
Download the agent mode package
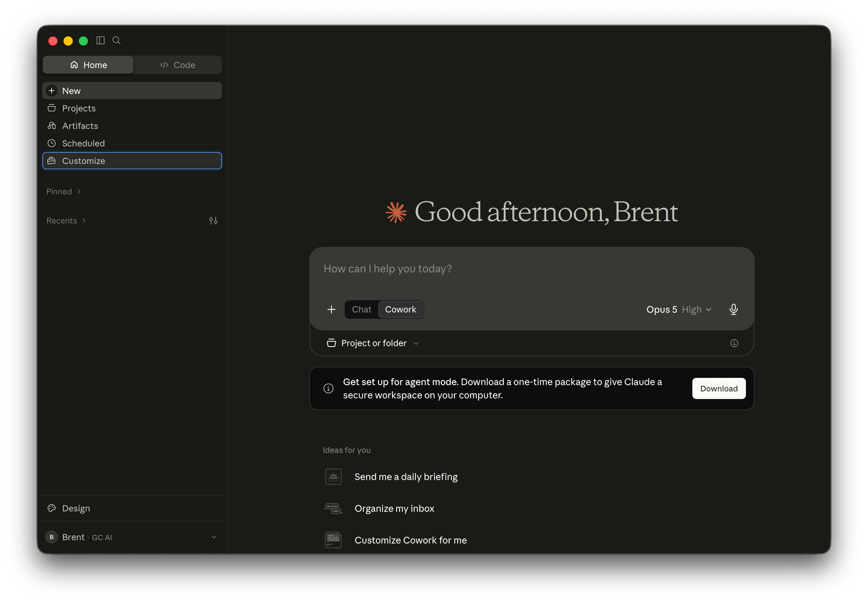[719, 388]
